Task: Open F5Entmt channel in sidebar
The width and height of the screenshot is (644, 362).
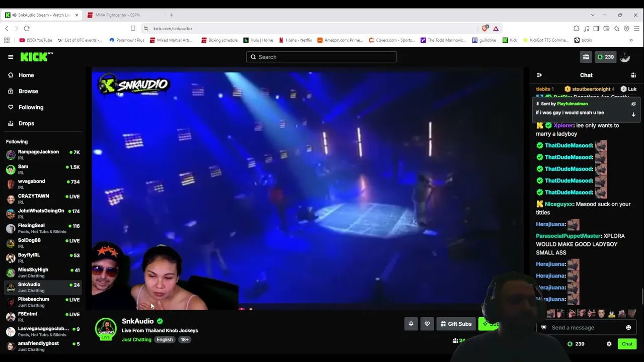Action: pyautogui.click(x=43, y=316)
